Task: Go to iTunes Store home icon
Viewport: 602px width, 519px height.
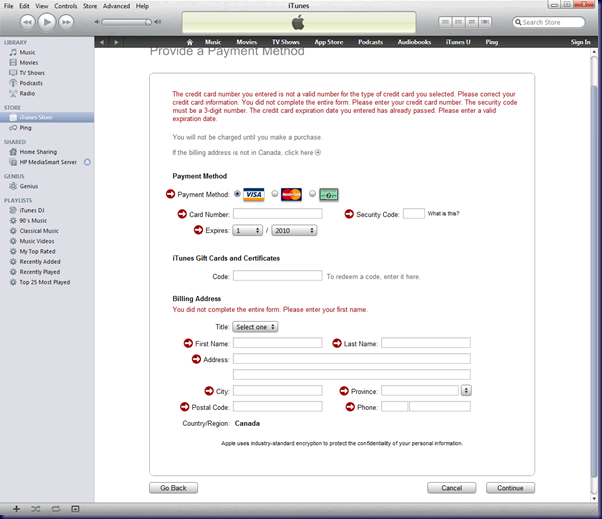Action: pyautogui.click(x=190, y=42)
